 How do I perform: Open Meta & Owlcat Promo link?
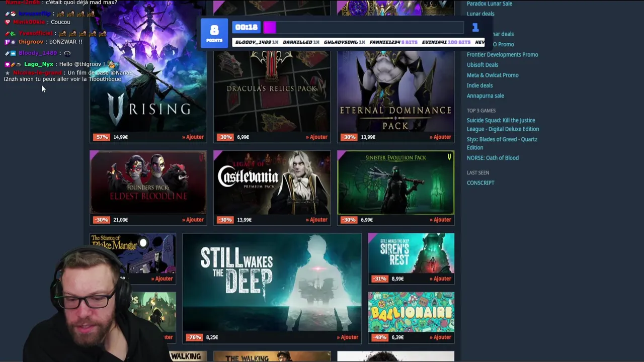(x=493, y=75)
